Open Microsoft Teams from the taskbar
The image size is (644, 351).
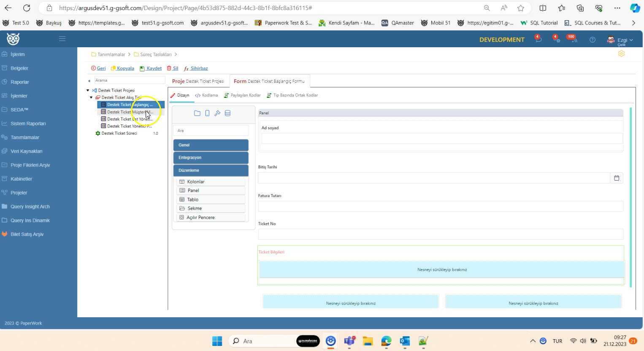point(349,341)
